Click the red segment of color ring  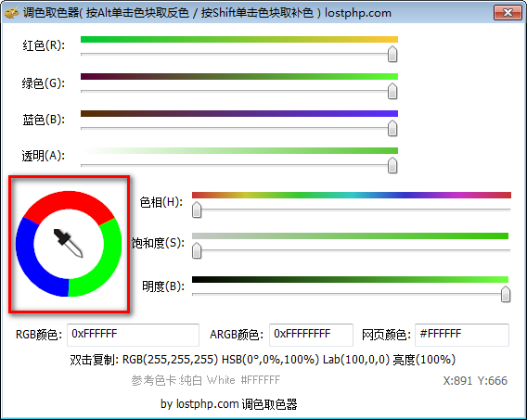coord(69,200)
